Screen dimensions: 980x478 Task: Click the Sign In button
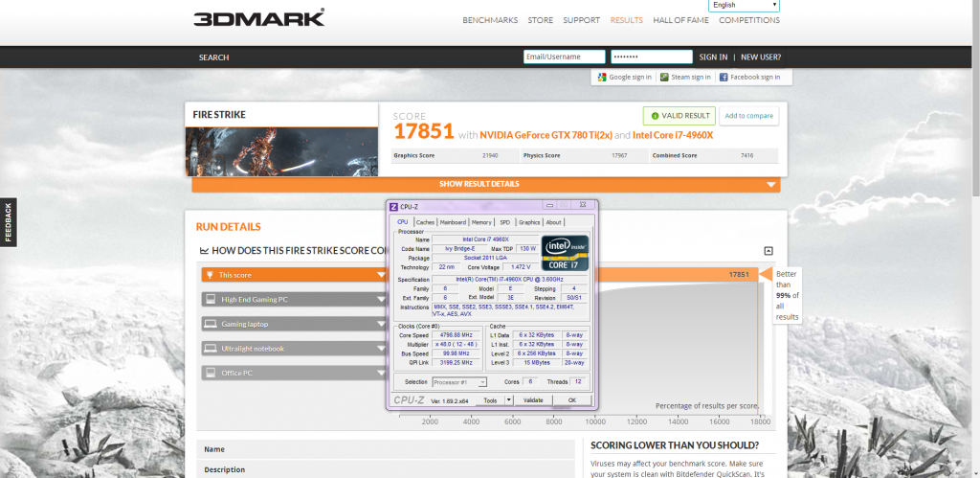point(713,57)
